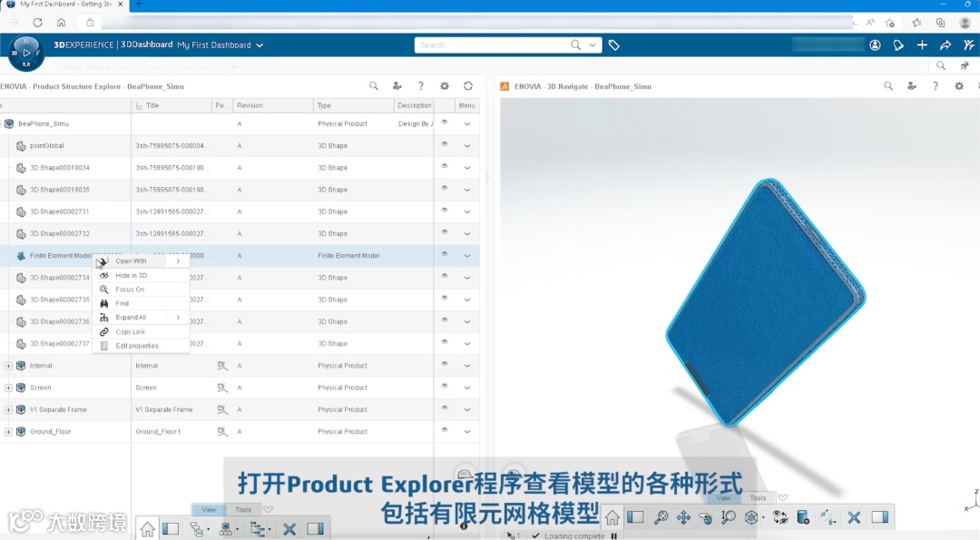Open menu chevron for BeaPhone_Simu row
The image size is (980, 540).
tap(467, 123)
